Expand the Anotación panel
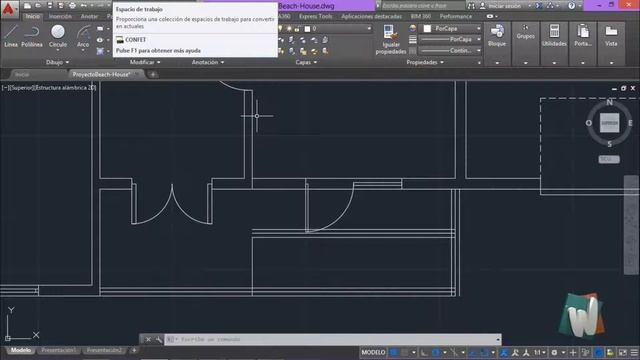 (x=208, y=62)
